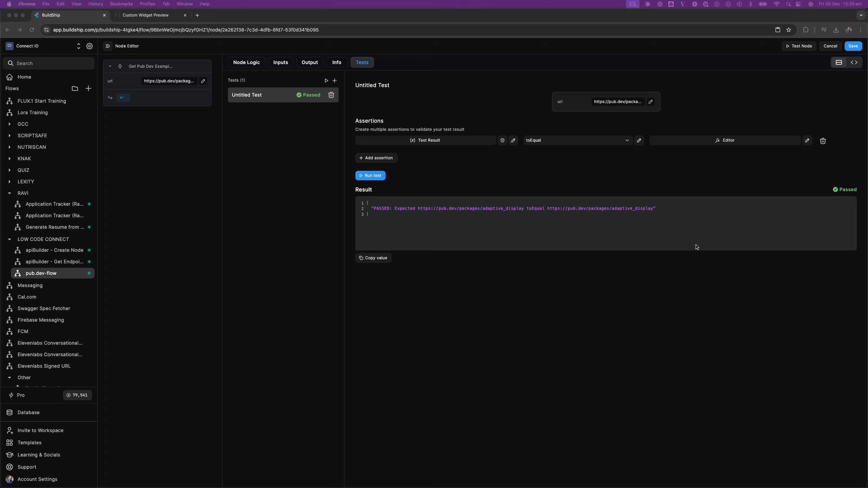868x488 pixels.
Task: Toggle the code view icon in the top-right
Action: [854, 62]
